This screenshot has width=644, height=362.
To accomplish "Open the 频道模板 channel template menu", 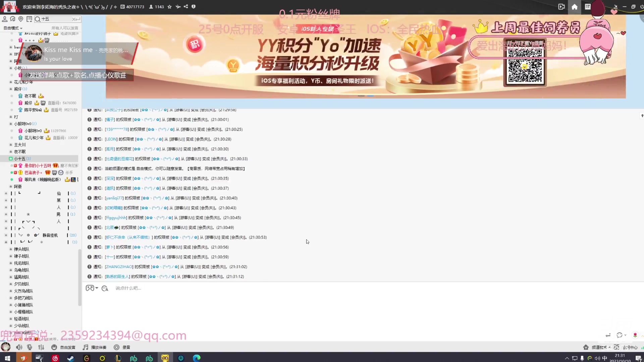I will (597, 347).
